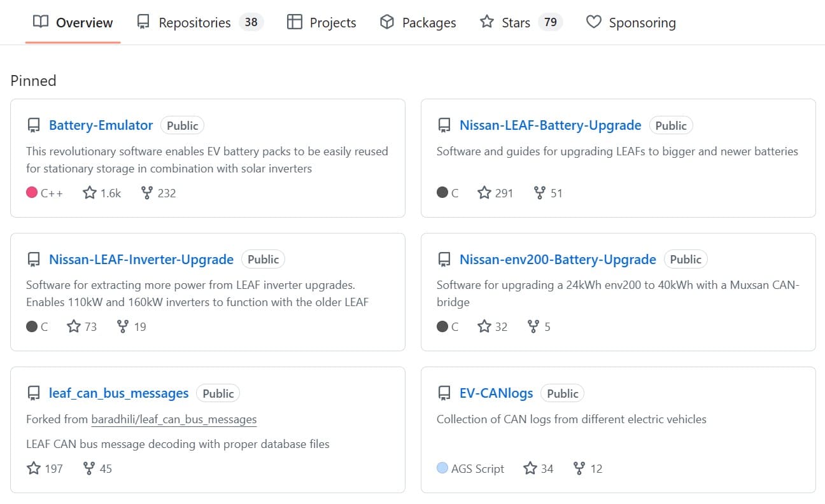Click the light blue AGS Script color dot
Viewport: 825px width, 504px height.
click(x=442, y=468)
